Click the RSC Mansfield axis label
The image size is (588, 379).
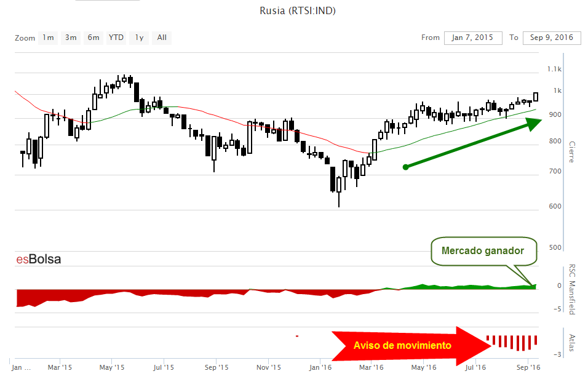pyautogui.click(x=571, y=289)
